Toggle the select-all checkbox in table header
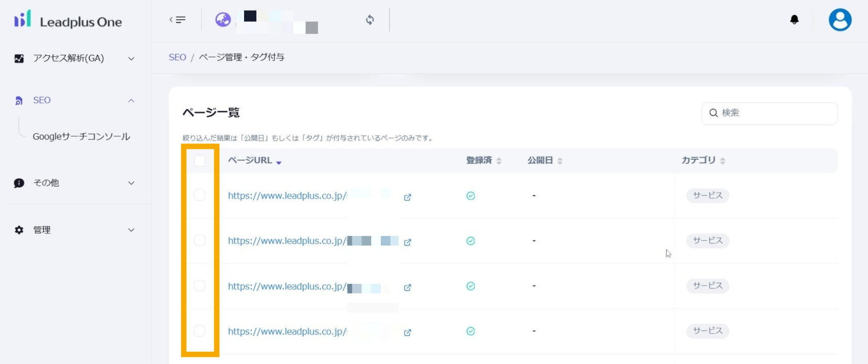The image size is (868, 364). 200,161
